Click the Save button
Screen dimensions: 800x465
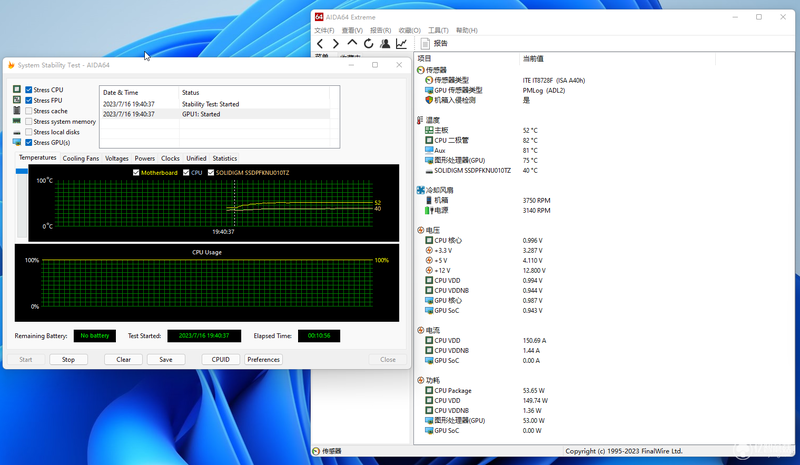[166, 359]
